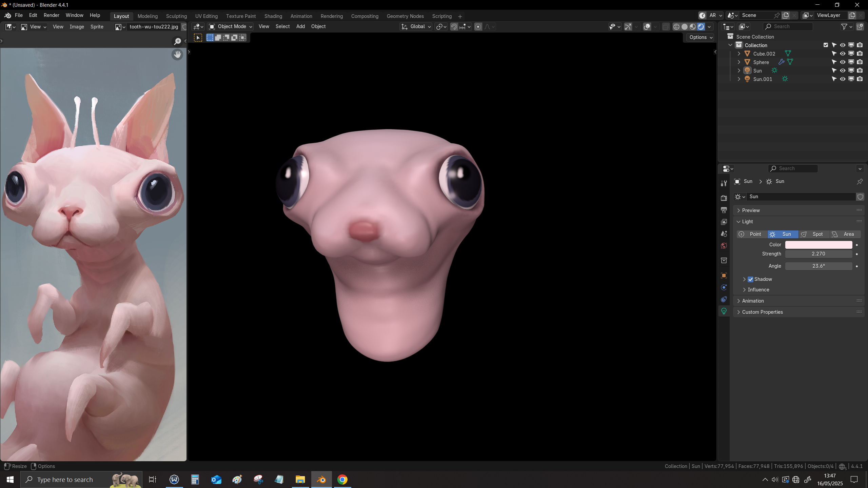The width and height of the screenshot is (868, 488).
Task: Switch viewport to Wireframe shading
Action: (x=676, y=27)
